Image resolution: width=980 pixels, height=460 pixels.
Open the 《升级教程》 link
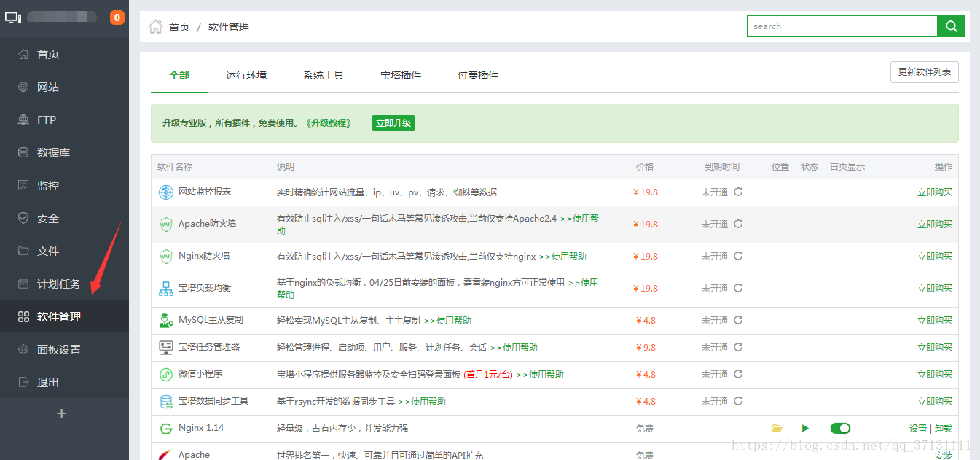click(327, 123)
